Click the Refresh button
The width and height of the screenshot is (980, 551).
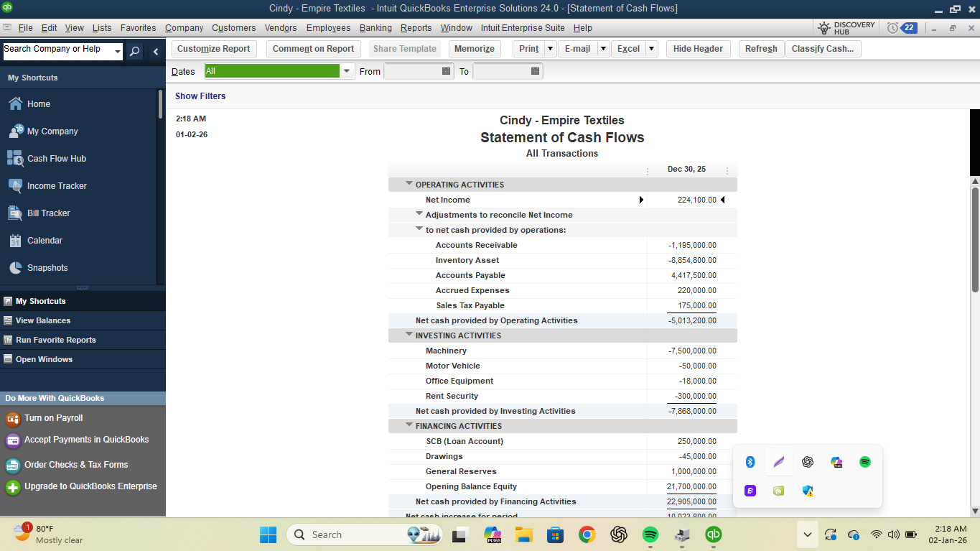[x=761, y=49]
